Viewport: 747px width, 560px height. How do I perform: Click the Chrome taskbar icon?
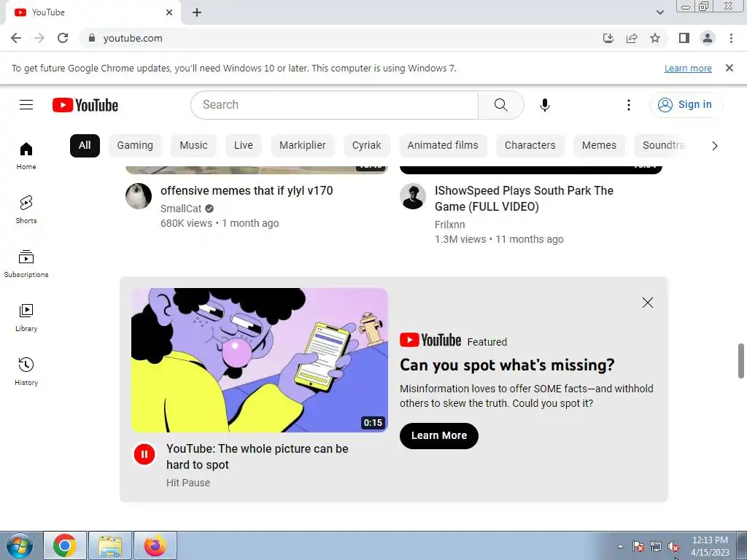point(65,545)
